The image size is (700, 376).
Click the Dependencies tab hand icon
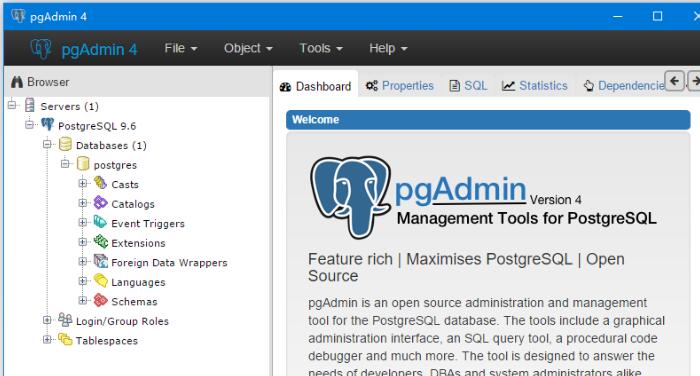[589, 86]
